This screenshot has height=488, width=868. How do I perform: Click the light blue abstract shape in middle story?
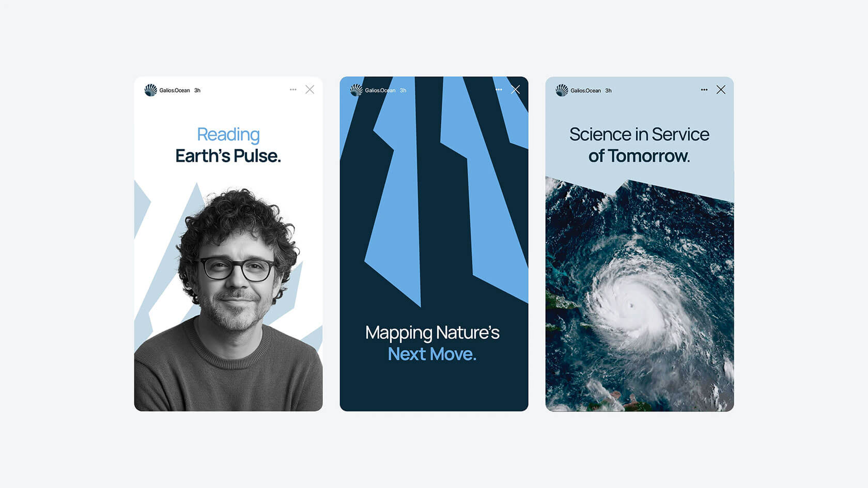(x=393, y=207)
